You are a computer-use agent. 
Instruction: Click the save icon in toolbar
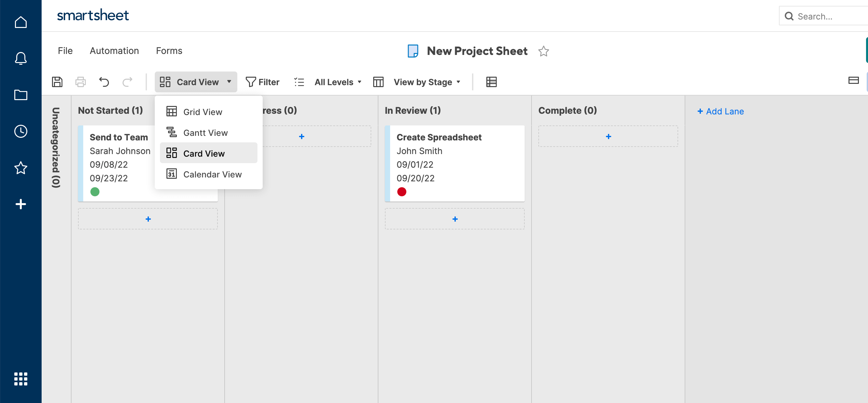(57, 82)
